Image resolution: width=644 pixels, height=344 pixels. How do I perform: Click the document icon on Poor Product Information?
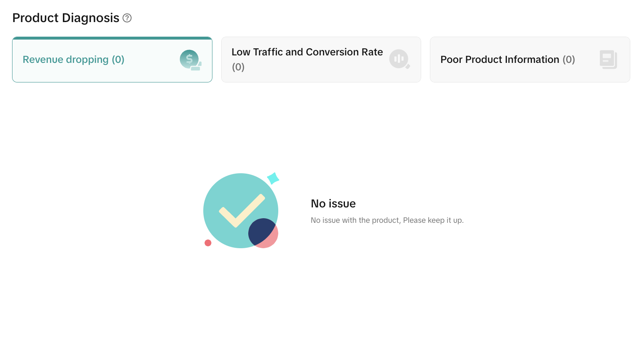click(608, 60)
